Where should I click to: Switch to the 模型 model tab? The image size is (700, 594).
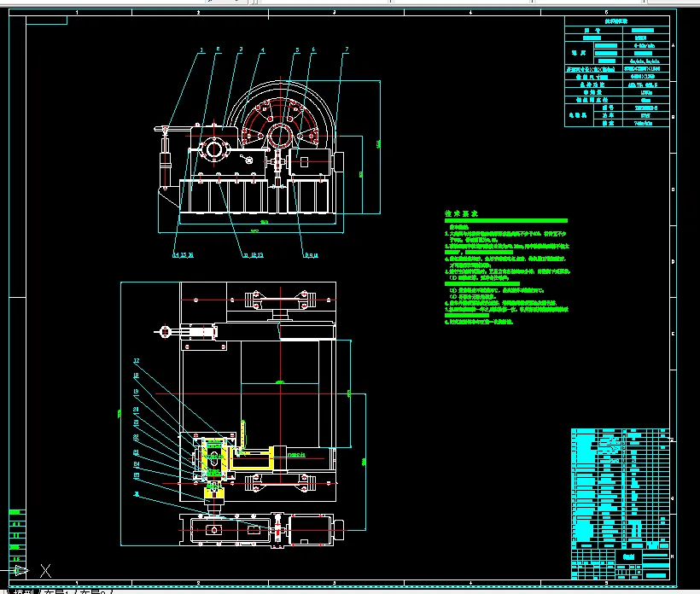[26, 591]
